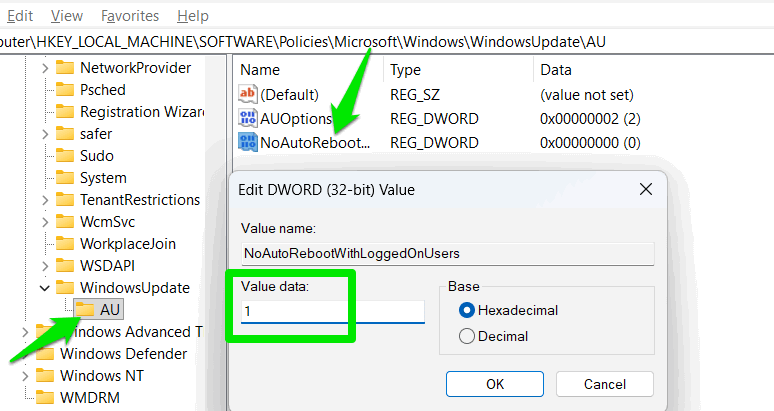Click the (Default) string value icon
Viewport: 774px width, 411px height.
click(248, 94)
